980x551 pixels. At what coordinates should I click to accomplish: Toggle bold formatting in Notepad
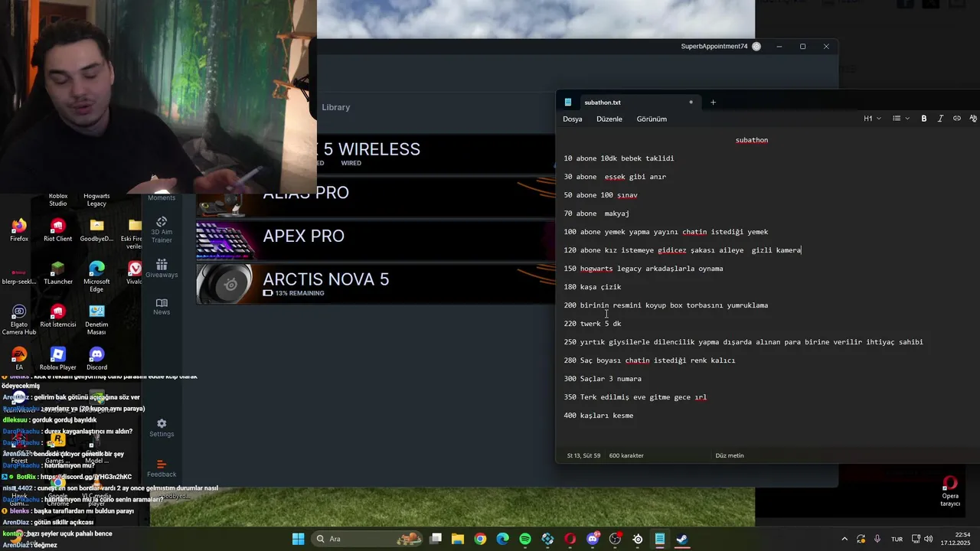point(924,119)
